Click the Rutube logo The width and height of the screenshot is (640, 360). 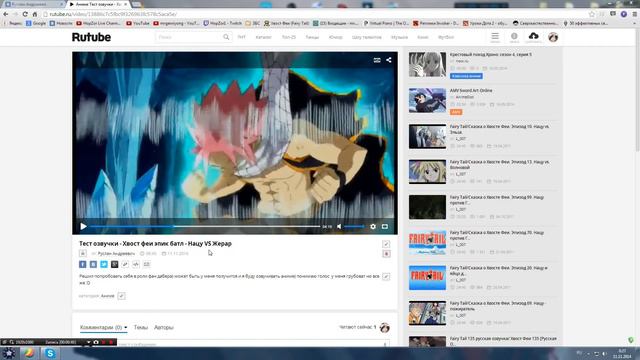(91, 37)
